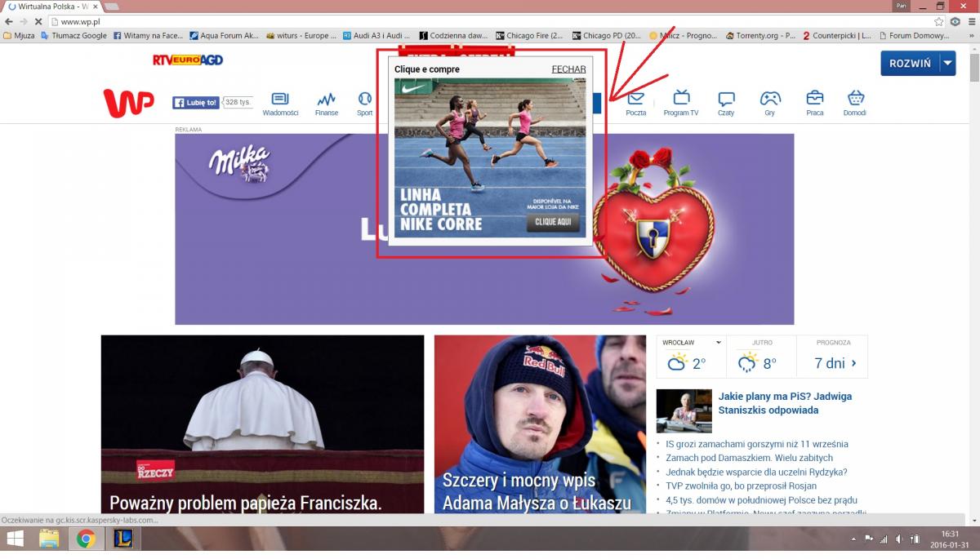Open the League of Legends taskbar icon
Viewport: 980px width, 559px height.
click(x=123, y=539)
